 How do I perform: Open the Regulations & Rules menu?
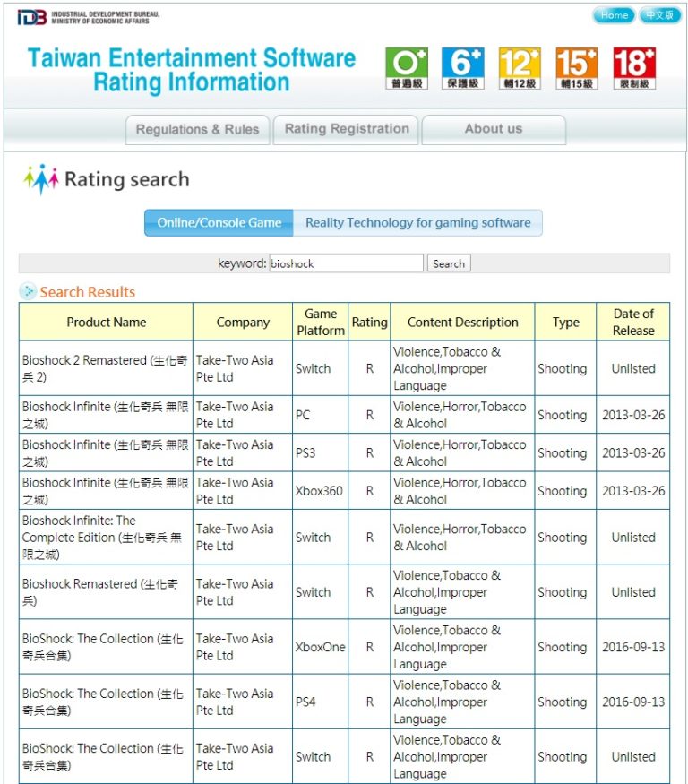(197, 130)
